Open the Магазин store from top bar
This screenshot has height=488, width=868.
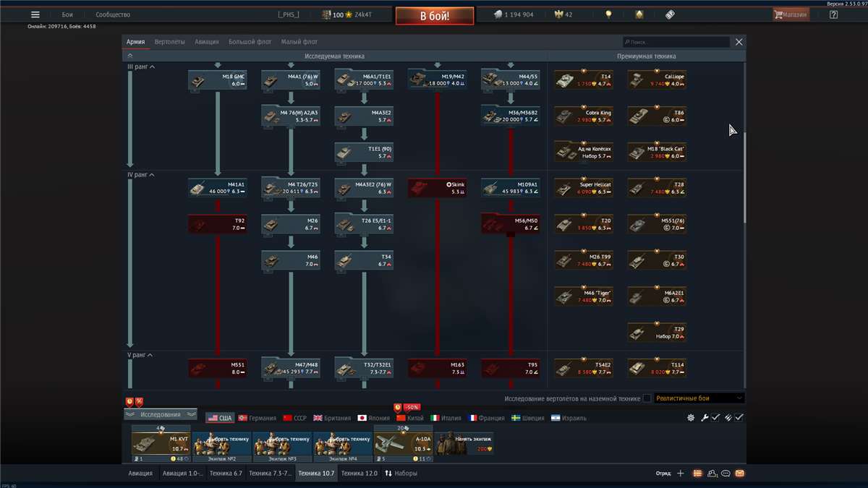(x=792, y=13)
